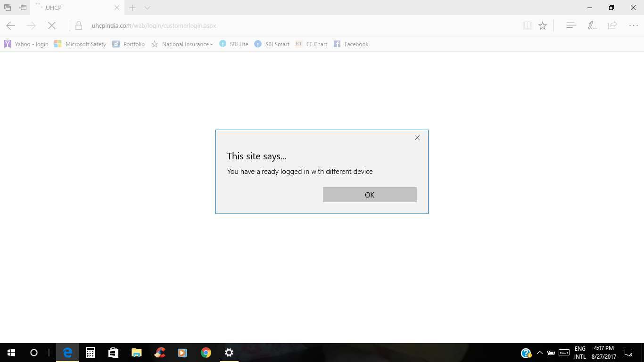The height and width of the screenshot is (362, 644).
Task: Open the Hub menu icon
Action: click(571, 25)
